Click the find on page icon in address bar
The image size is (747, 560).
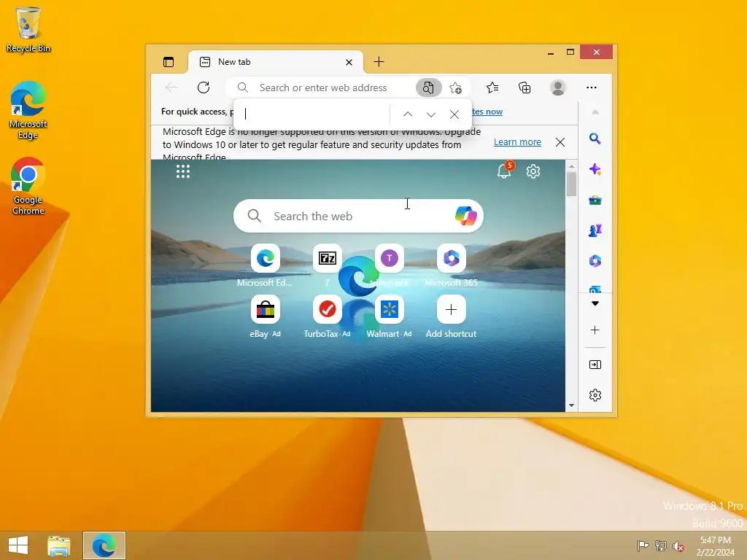tap(428, 87)
